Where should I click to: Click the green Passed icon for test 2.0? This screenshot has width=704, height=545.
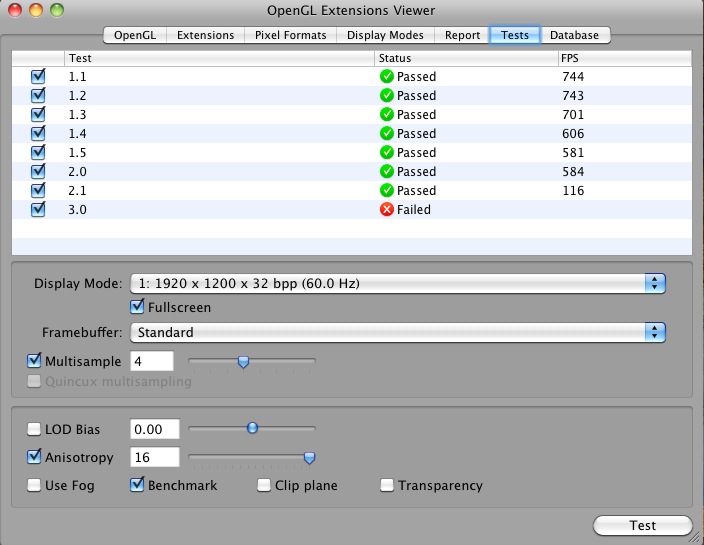pyautogui.click(x=387, y=171)
